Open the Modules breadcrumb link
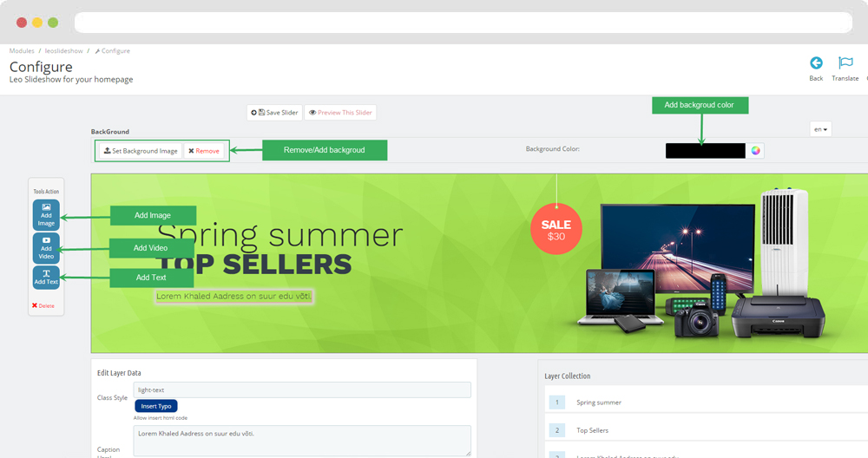 pos(22,51)
